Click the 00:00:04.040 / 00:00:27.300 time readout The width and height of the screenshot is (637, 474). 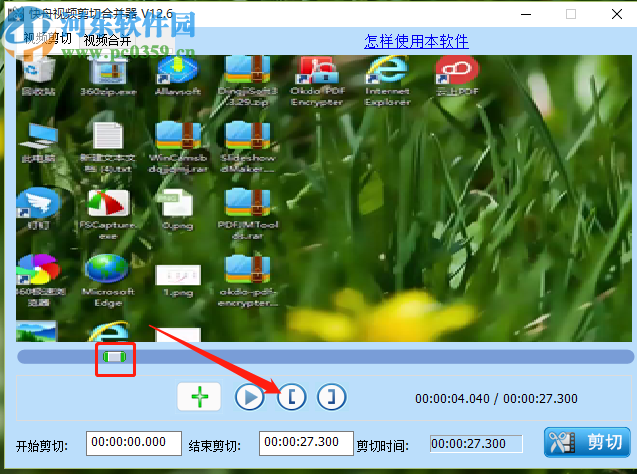click(x=496, y=398)
